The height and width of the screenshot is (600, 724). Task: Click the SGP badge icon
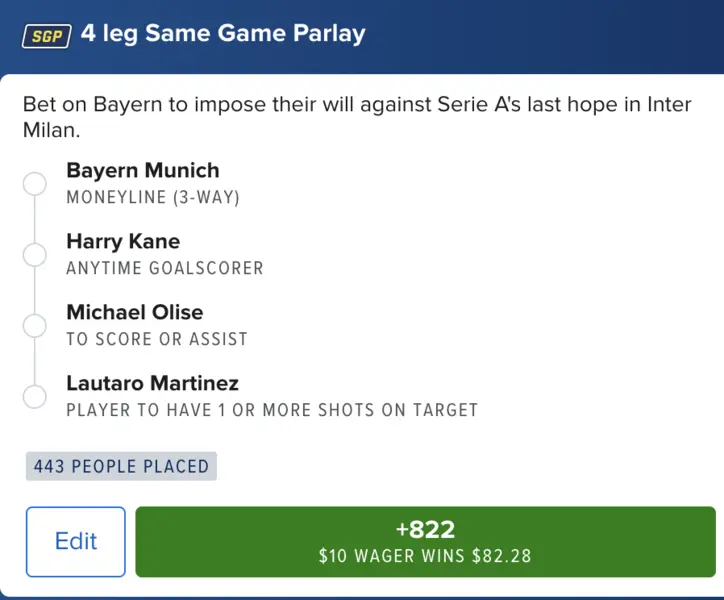click(45, 35)
